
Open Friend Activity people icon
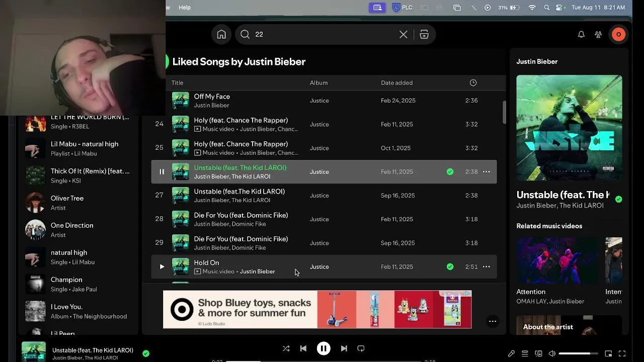tap(598, 34)
